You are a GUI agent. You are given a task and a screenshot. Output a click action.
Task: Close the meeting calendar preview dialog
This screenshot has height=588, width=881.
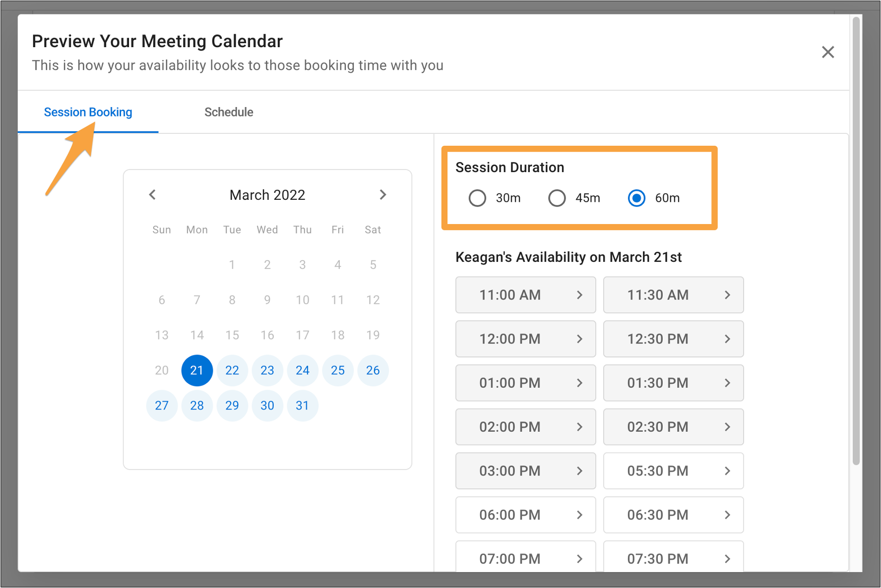click(x=827, y=52)
